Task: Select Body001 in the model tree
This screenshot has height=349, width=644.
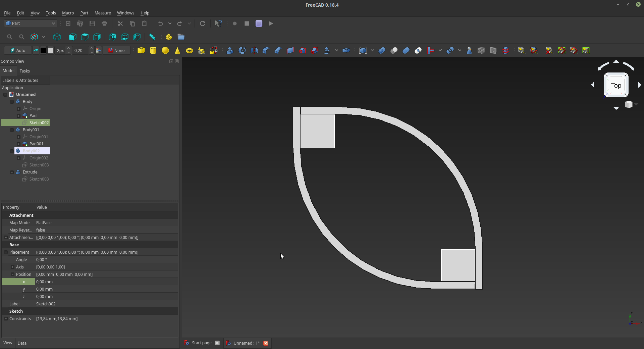Action: point(31,130)
